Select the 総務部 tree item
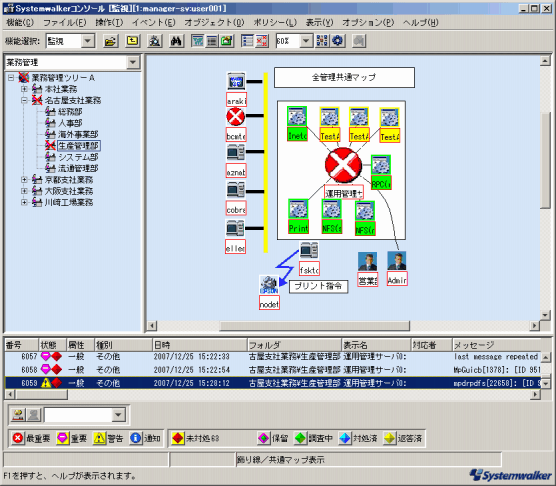Image resolution: width=556 pixels, height=486 pixels. point(70,112)
